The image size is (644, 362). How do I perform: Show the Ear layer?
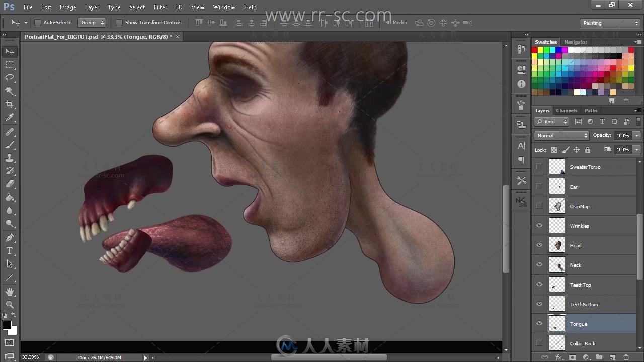539,187
